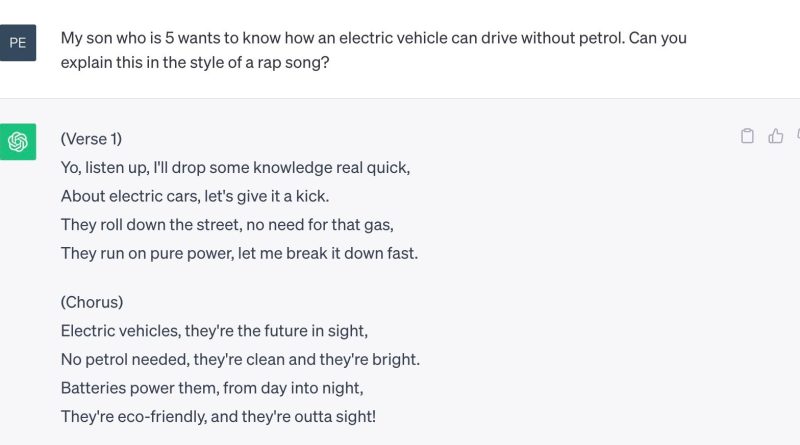Click the line 'They run on pure power'
800x445 pixels.
tap(239, 253)
